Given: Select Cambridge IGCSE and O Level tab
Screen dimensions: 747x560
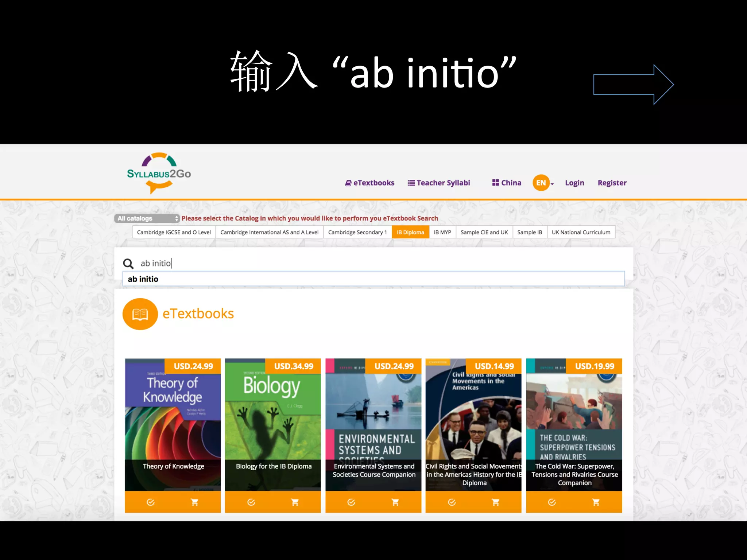Looking at the screenshot, I should pyautogui.click(x=174, y=232).
